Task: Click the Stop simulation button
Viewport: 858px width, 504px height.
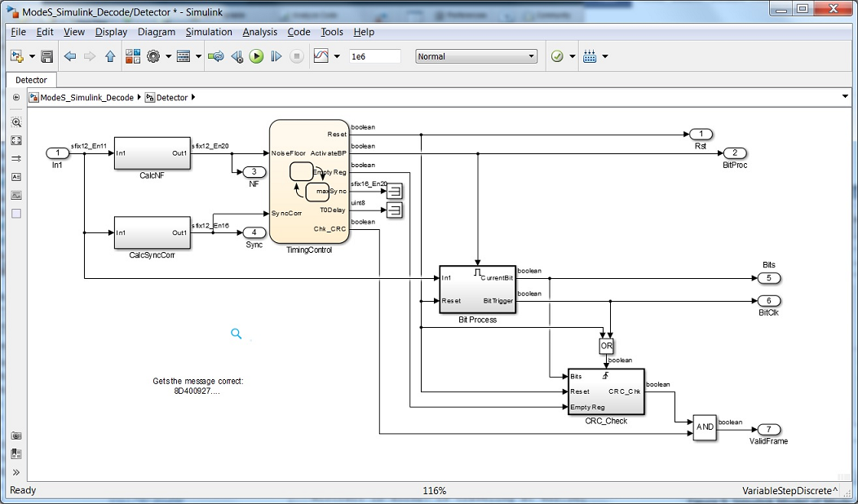Action: (x=297, y=56)
